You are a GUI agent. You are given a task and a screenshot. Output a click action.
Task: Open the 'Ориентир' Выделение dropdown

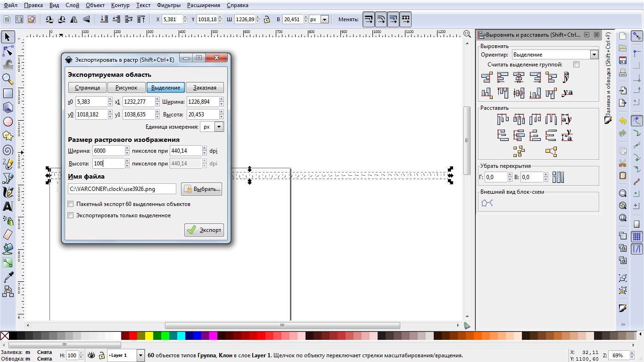(x=555, y=55)
